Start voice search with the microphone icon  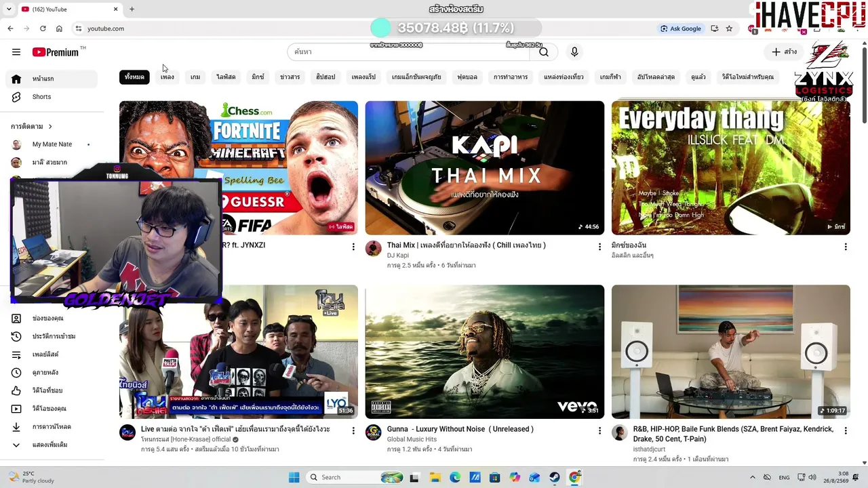tap(574, 52)
